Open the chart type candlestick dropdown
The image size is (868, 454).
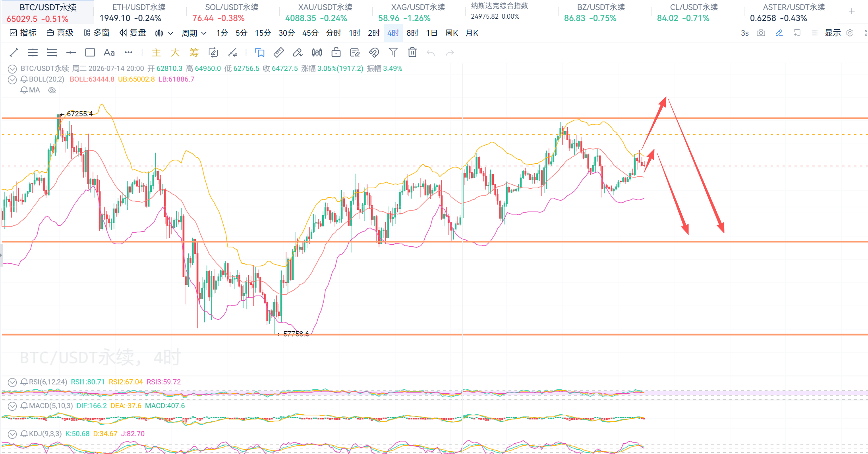tap(164, 33)
